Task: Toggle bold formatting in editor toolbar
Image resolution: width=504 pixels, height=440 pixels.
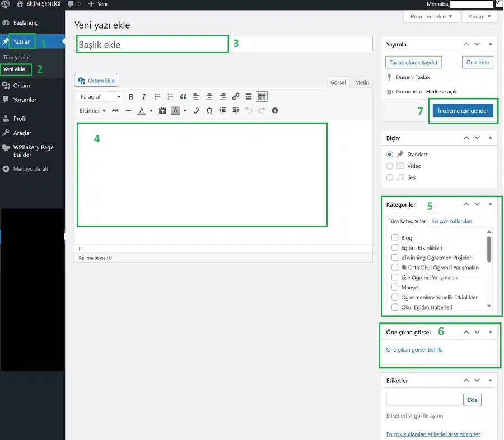Action: click(x=131, y=97)
